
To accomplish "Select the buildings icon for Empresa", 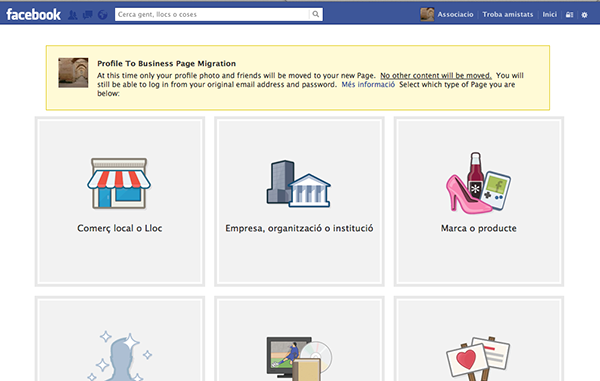I will coord(298,184).
